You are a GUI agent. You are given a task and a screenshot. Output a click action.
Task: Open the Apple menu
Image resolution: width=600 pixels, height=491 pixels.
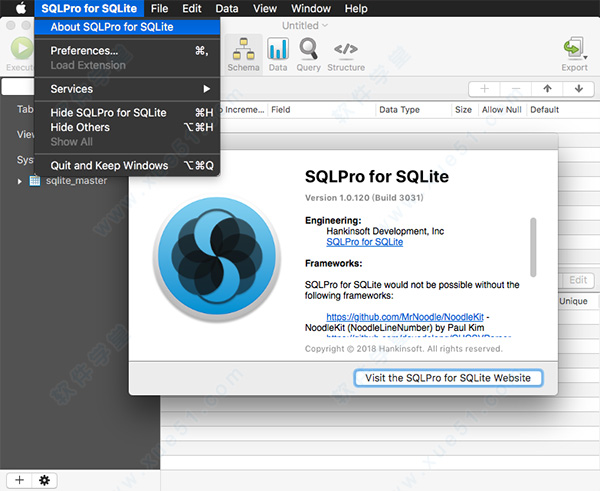click(x=21, y=8)
